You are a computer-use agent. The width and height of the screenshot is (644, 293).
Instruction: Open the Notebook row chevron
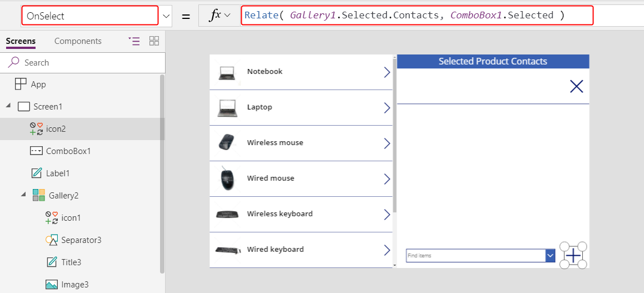tap(387, 72)
